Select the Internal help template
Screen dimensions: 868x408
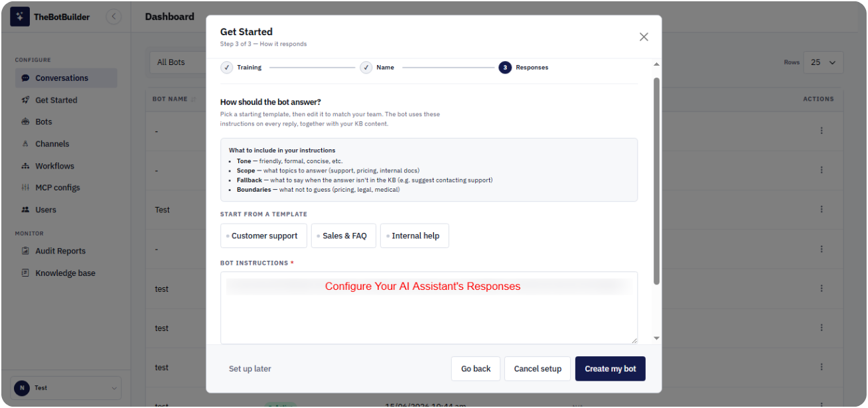pyautogui.click(x=415, y=236)
